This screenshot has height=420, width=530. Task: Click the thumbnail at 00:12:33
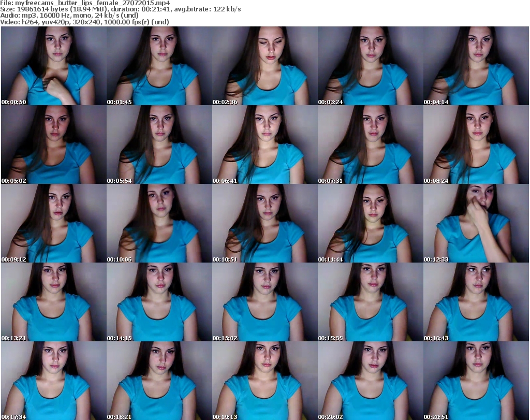click(476, 223)
